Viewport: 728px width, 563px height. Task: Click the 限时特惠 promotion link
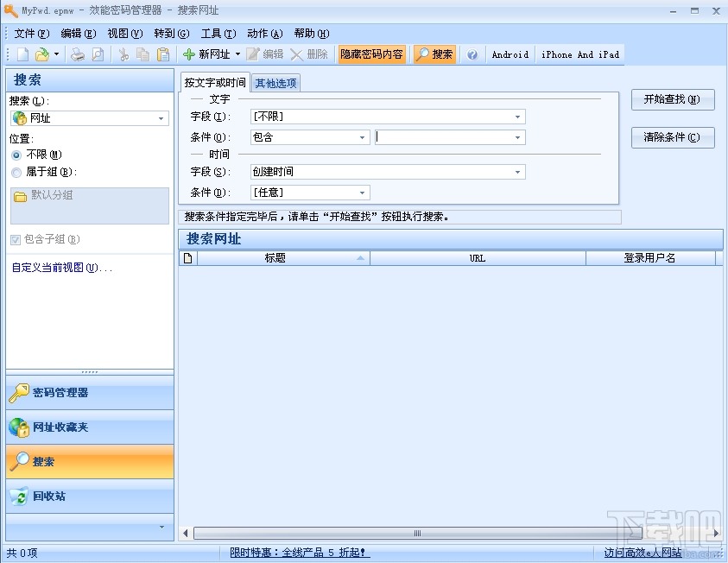pos(300,553)
